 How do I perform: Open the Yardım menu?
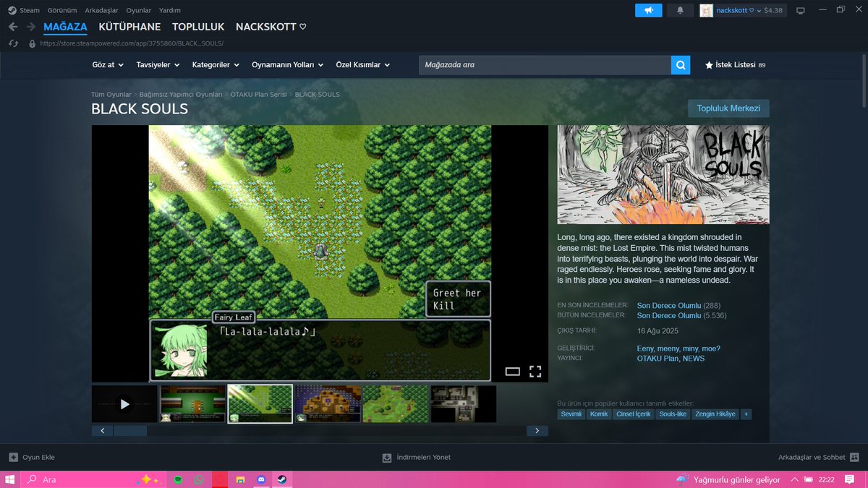click(169, 10)
